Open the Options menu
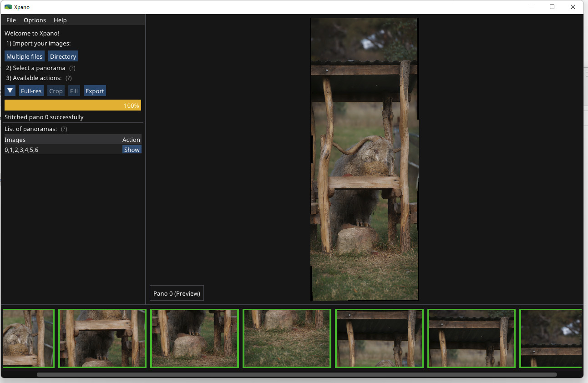The image size is (588, 383). [x=35, y=20]
